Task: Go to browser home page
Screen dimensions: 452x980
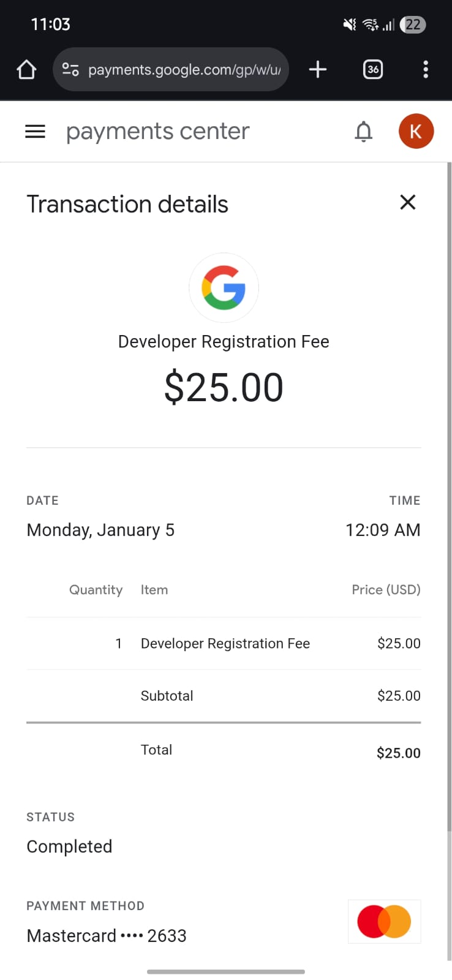Action: pyautogui.click(x=26, y=69)
